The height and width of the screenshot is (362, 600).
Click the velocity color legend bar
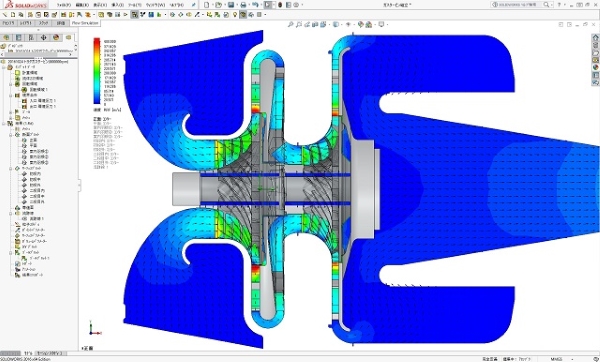pos(97,71)
